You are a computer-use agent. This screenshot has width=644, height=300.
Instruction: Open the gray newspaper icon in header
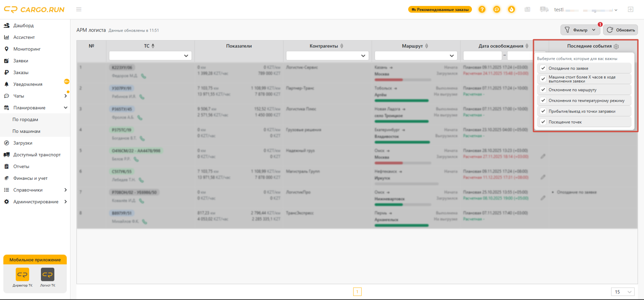(x=528, y=9)
